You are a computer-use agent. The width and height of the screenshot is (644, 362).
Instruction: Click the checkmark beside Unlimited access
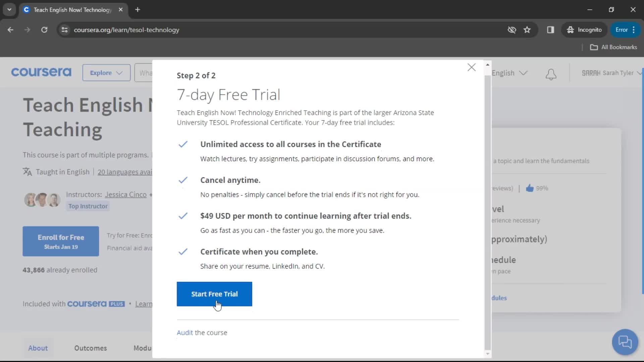[x=183, y=144]
